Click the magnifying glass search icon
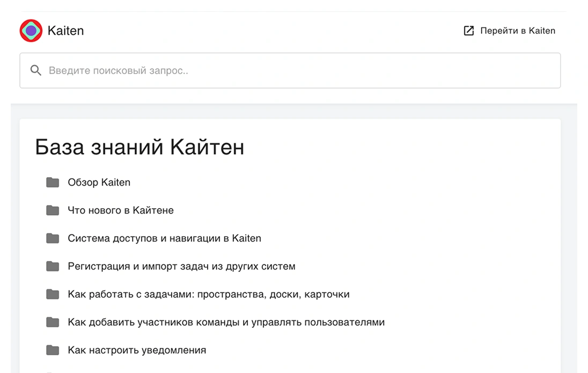This screenshot has width=588, height=373. pos(36,70)
